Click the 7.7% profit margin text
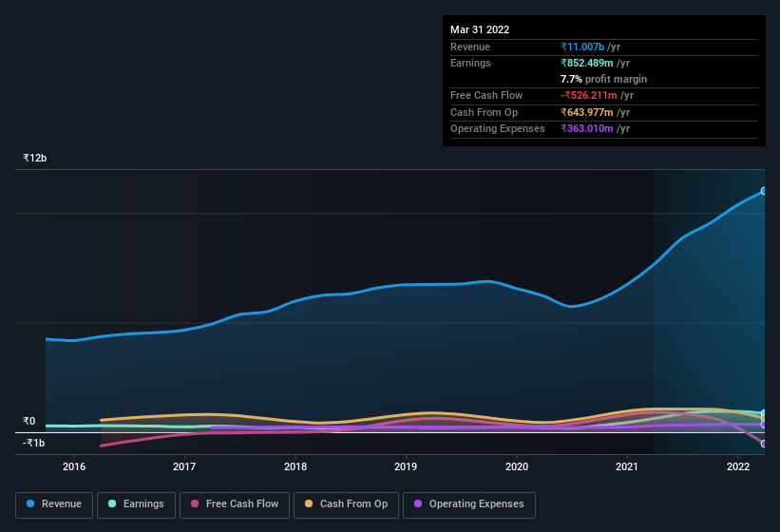780x532 pixels. (x=603, y=79)
